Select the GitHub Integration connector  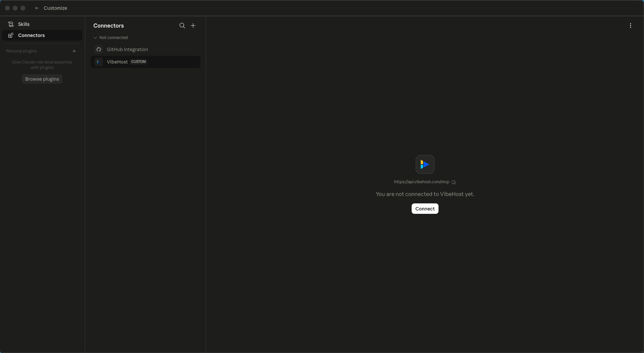145,49
